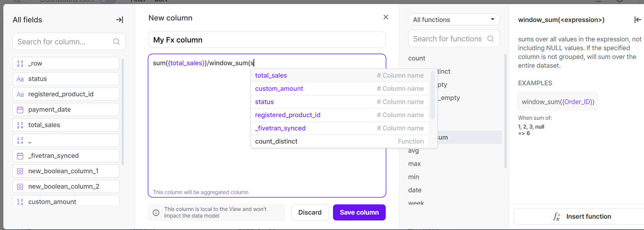The height and width of the screenshot is (230, 644).
Task: Click the Discard button
Action: (x=310, y=212)
